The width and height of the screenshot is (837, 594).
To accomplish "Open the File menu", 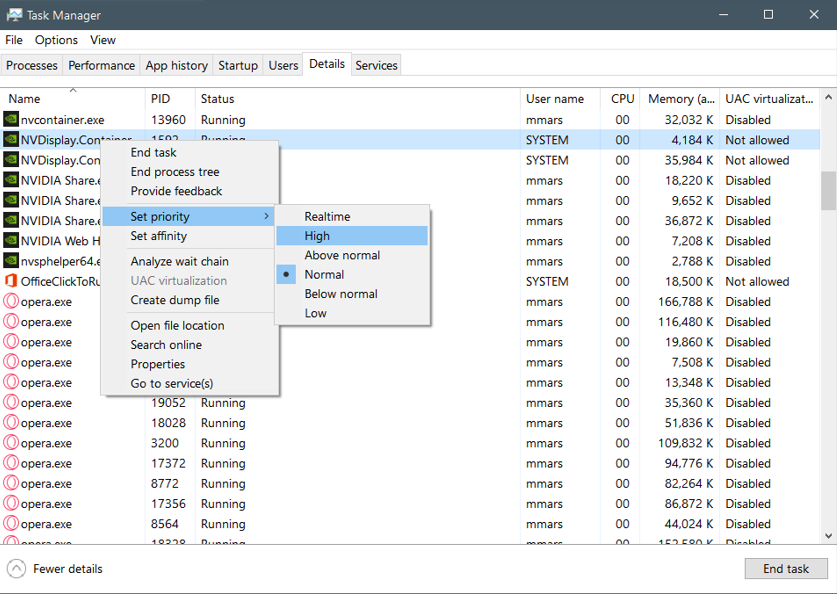I will (x=14, y=40).
